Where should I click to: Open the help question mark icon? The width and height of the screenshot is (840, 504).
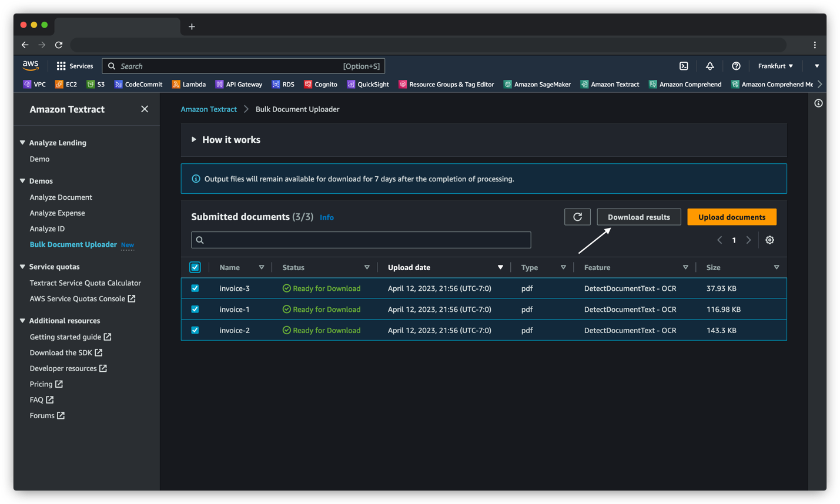pos(736,66)
